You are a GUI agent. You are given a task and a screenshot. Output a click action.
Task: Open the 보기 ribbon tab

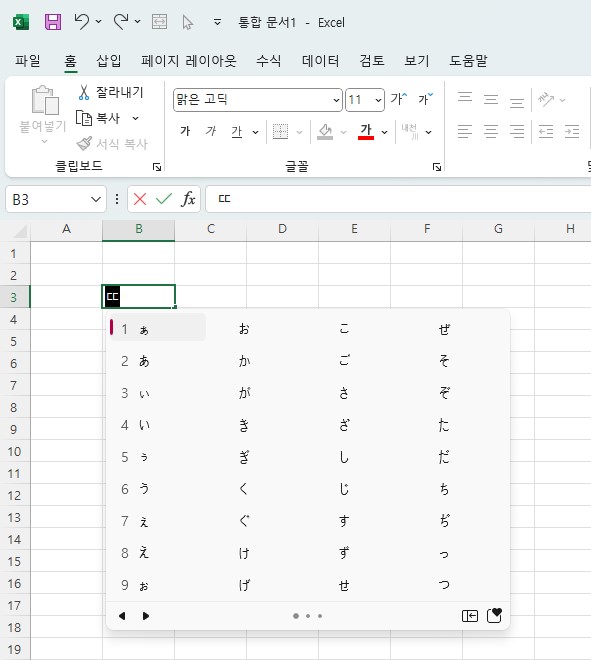coord(417,61)
